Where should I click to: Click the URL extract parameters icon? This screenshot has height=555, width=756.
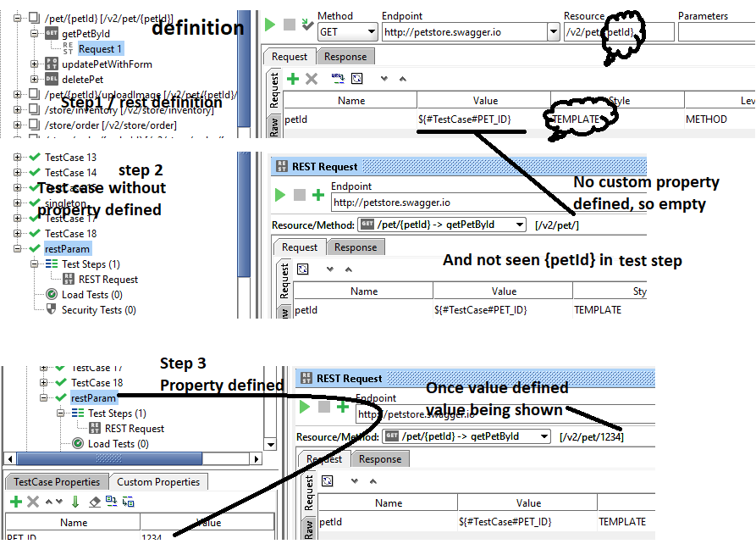tap(338, 78)
